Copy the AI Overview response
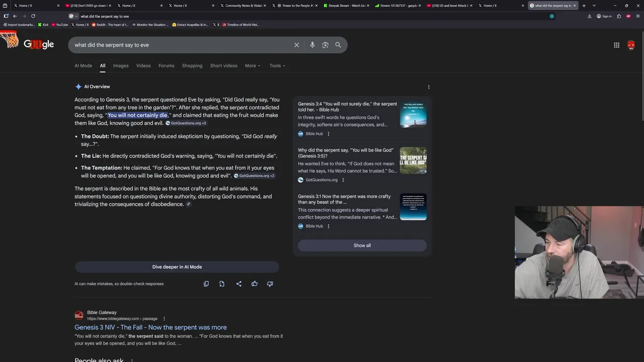Viewport: 644px width, 362px height. coord(206,284)
